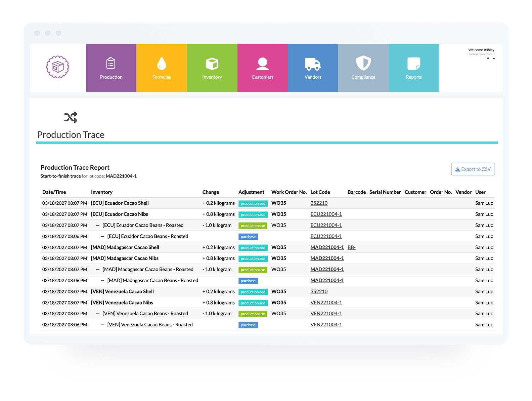Viewport: 532px width, 401px height.
Task: Open the Reports module tile
Action: pyautogui.click(x=414, y=68)
